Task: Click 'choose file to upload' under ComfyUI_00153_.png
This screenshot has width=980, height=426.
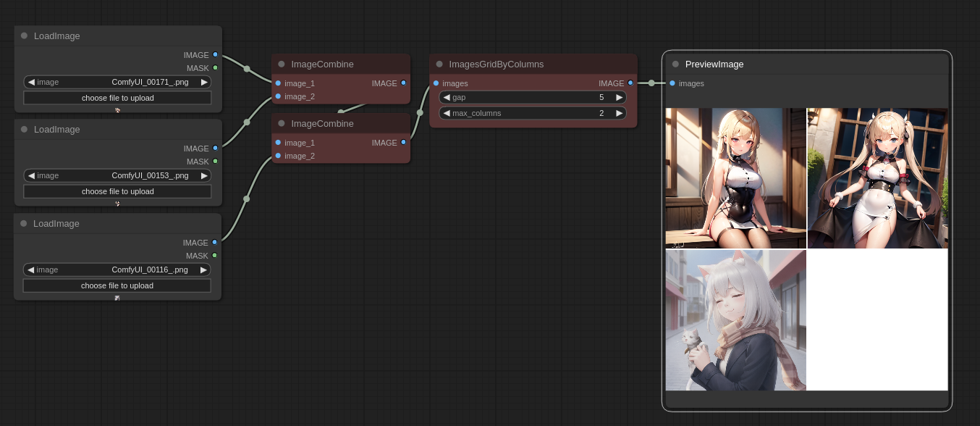Action: (x=117, y=191)
